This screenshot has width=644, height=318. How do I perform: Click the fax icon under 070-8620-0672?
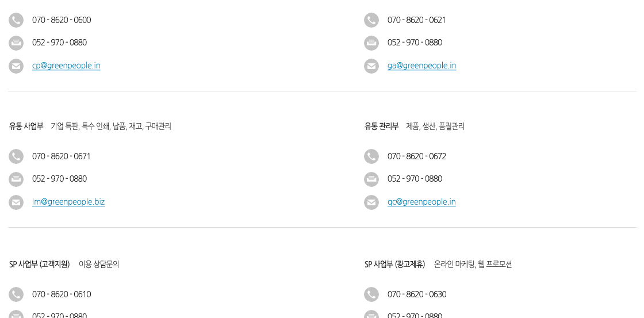[x=371, y=179]
